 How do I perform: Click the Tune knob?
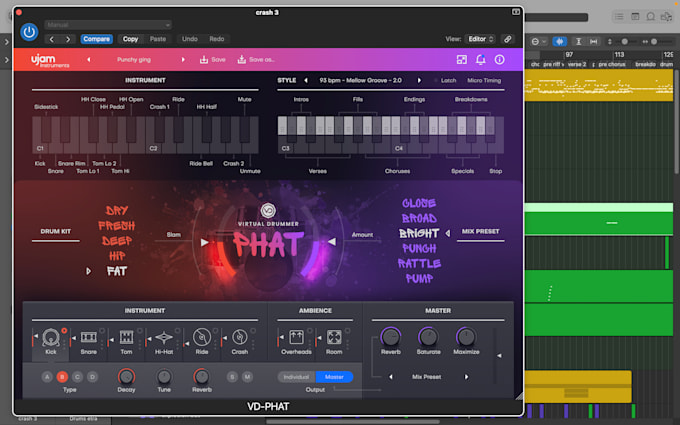pyautogui.click(x=164, y=376)
